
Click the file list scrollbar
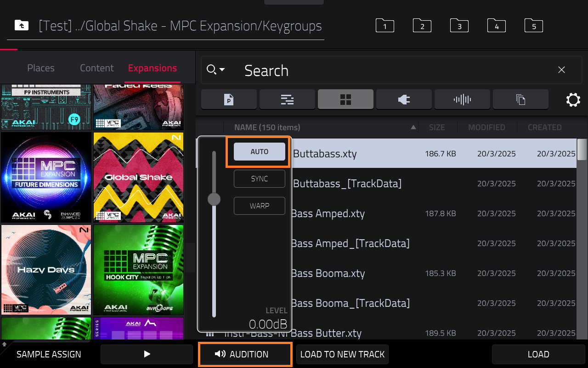(582, 149)
